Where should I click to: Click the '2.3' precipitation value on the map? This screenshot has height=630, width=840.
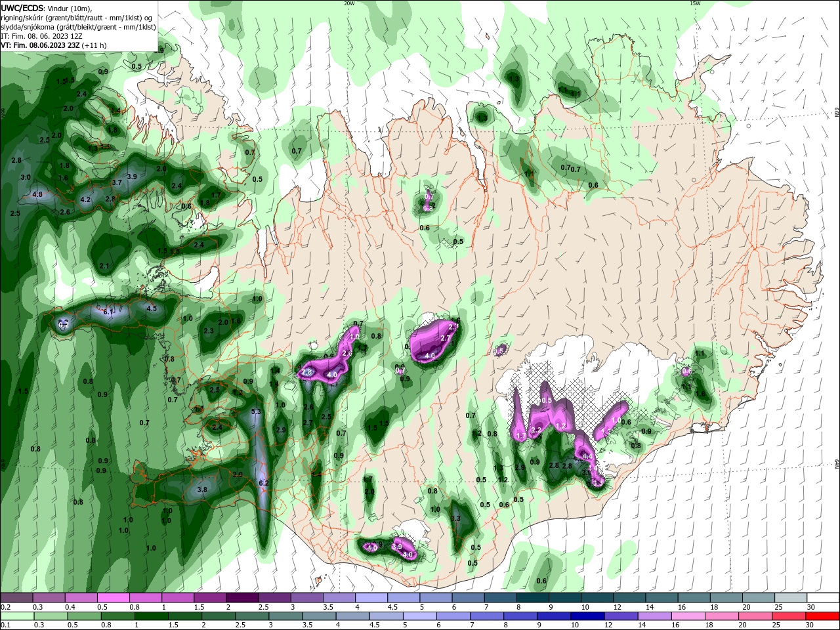click(209, 331)
